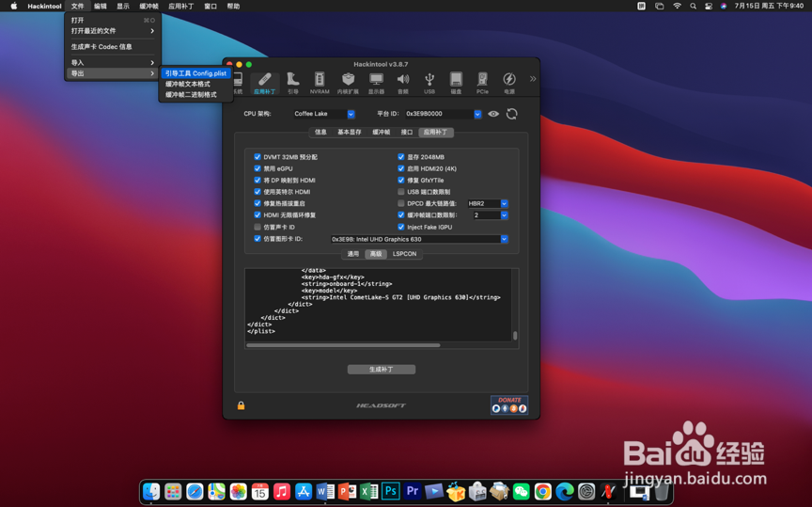
Task: Select the 应用补丁 bandage toolbar icon
Action: pos(265,83)
